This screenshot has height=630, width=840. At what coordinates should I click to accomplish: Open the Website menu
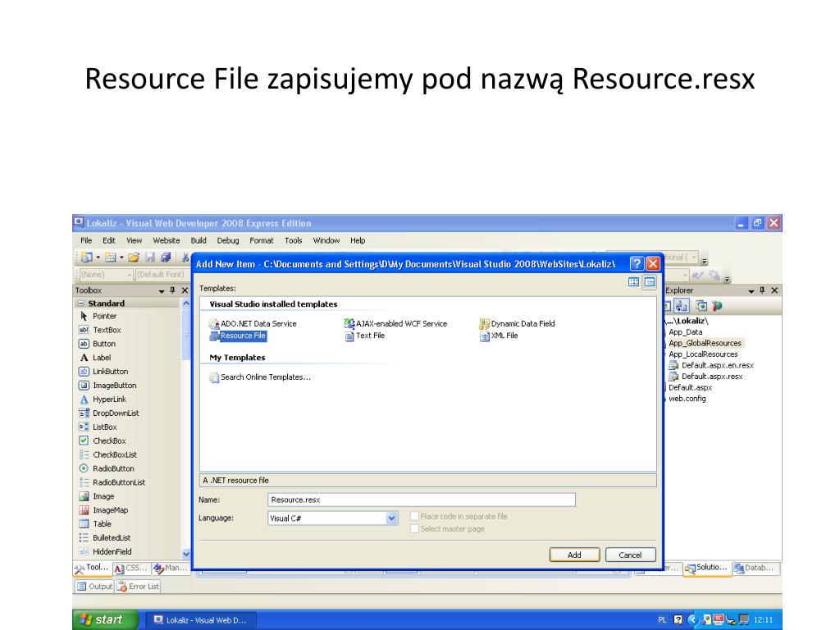tap(166, 240)
